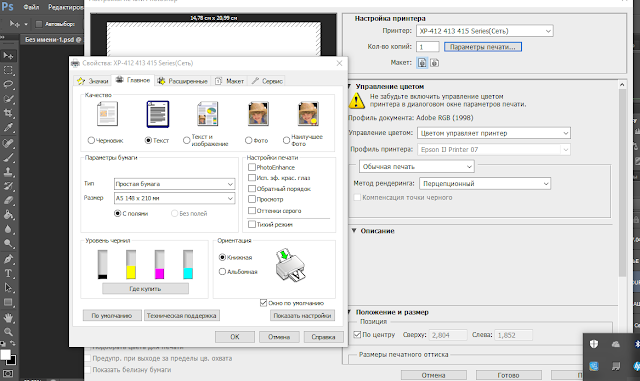Viewport: 640px width, 381px height.
Task: Open Метод рендеринга dropdown
Action: pos(485,184)
